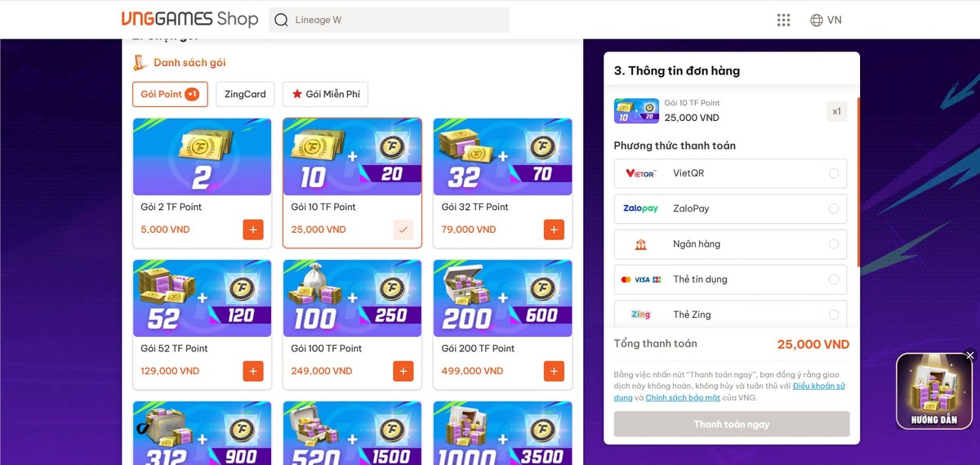Screen dimensions: 980x465
Task: Click the Phương thức thanh toán heading
Action: tap(675, 145)
